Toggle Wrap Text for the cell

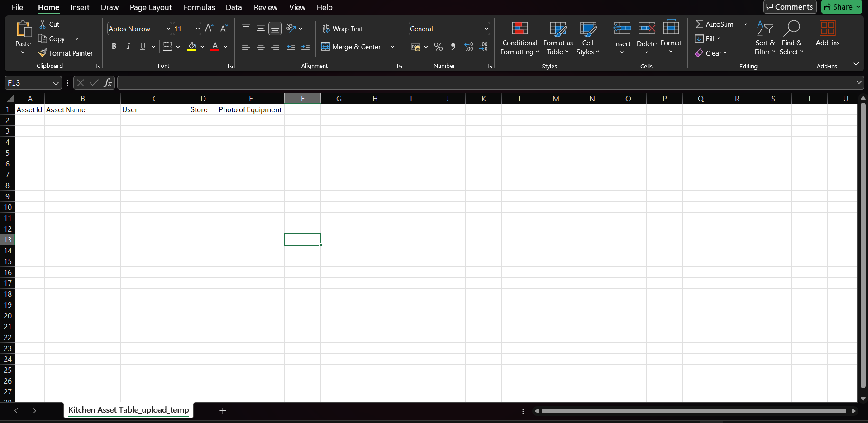pyautogui.click(x=343, y=29)
